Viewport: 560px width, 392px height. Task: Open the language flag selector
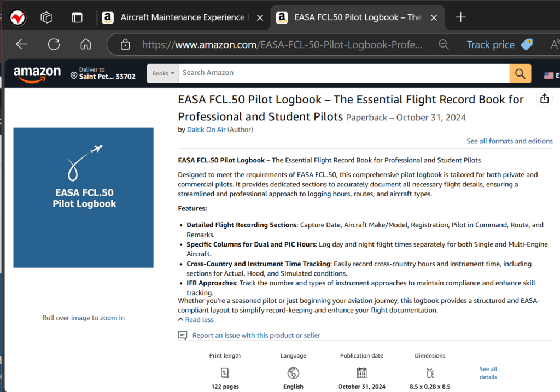(x=551, y=75)
